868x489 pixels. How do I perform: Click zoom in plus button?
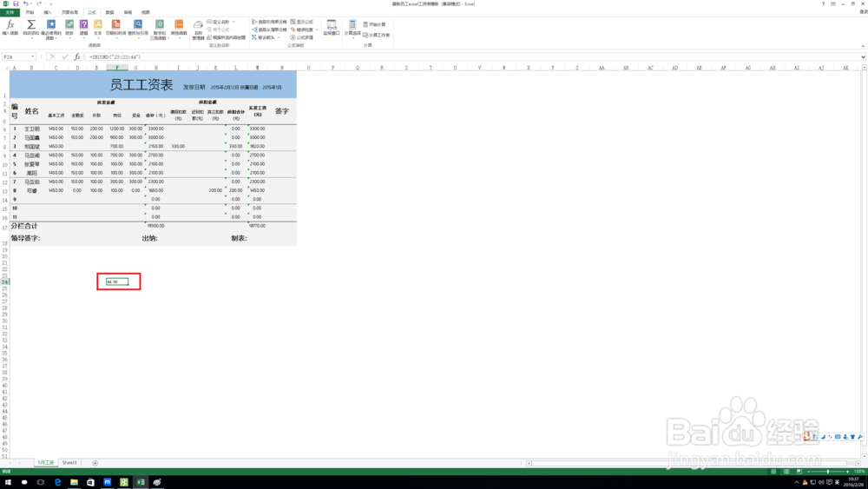[847, 472]
